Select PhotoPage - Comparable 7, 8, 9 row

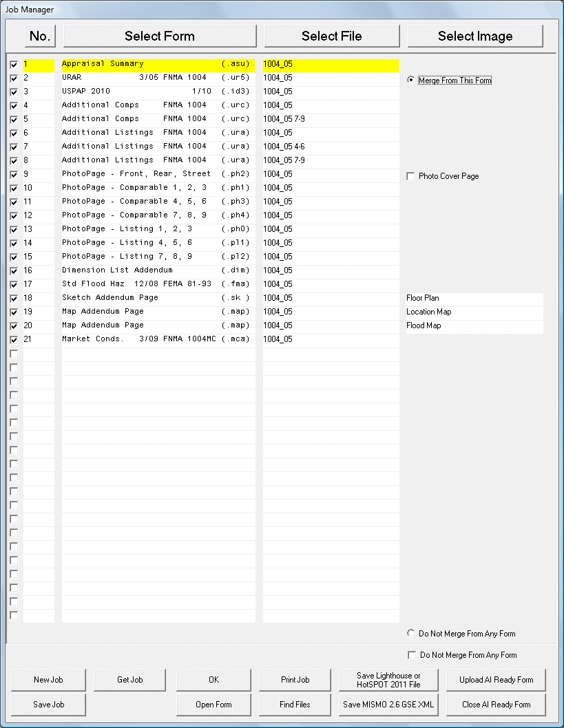(158, 215)
